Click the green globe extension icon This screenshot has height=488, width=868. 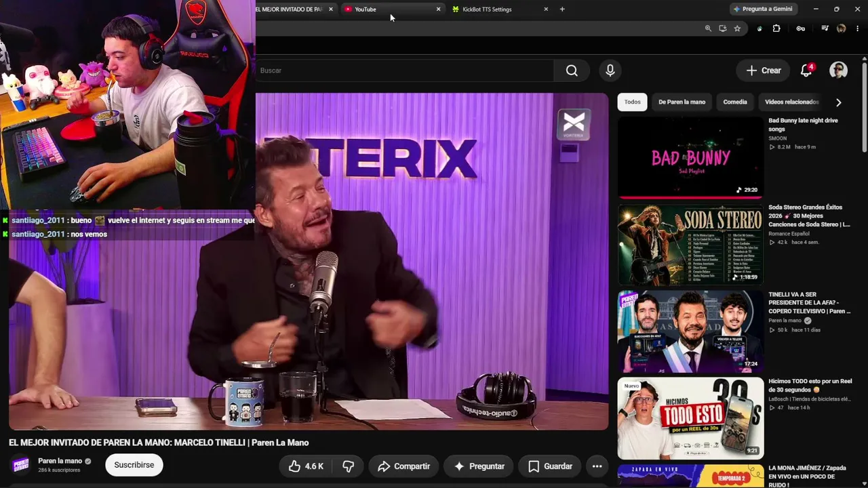click(x=759, y=28)
